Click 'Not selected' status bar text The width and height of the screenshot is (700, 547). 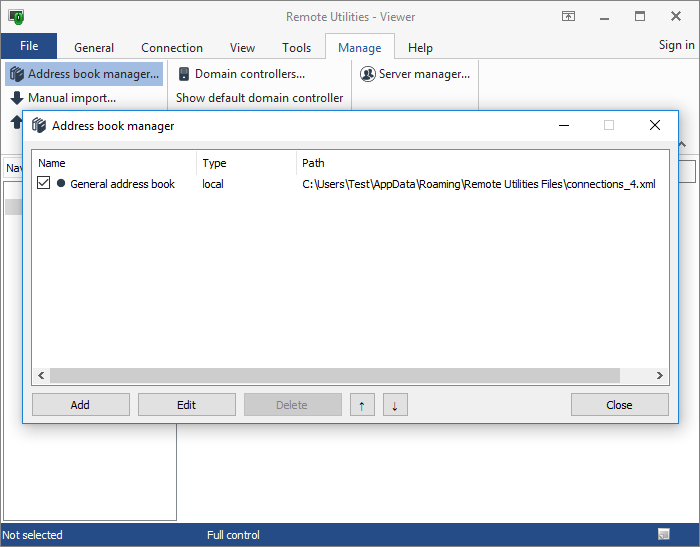pyautogui.click(x=32, y=535)
